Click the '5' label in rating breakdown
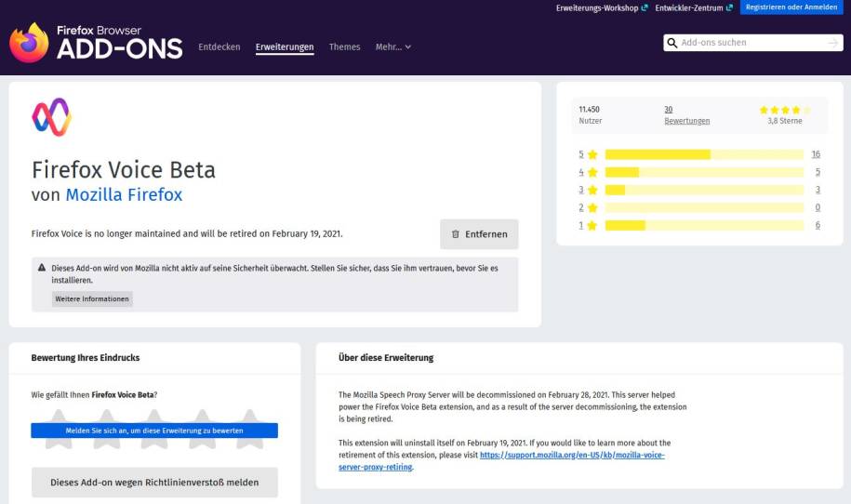Viewport: 851px width, 504px height. point(580,154)
